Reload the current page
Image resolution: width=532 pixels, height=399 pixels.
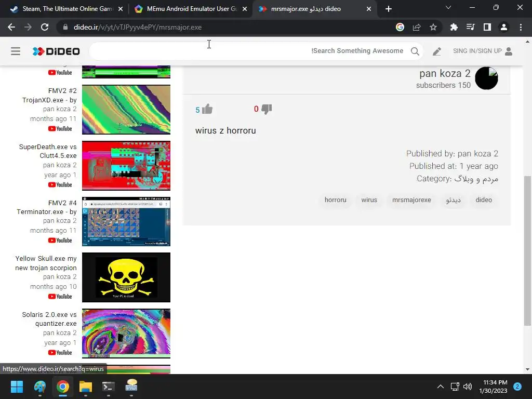(x=45, y=27)
